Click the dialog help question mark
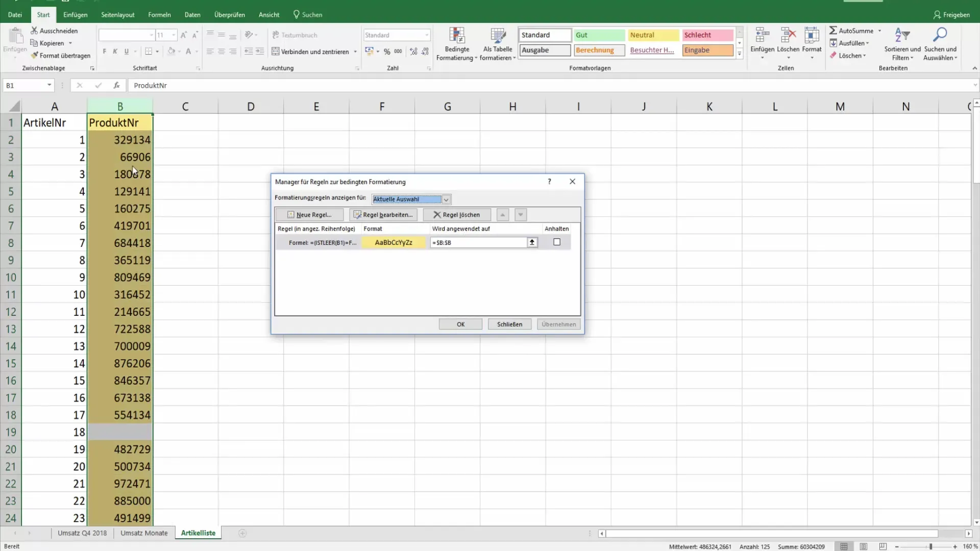Image resolution: width=980 pixels, height=551 pixels. [549, 182]
